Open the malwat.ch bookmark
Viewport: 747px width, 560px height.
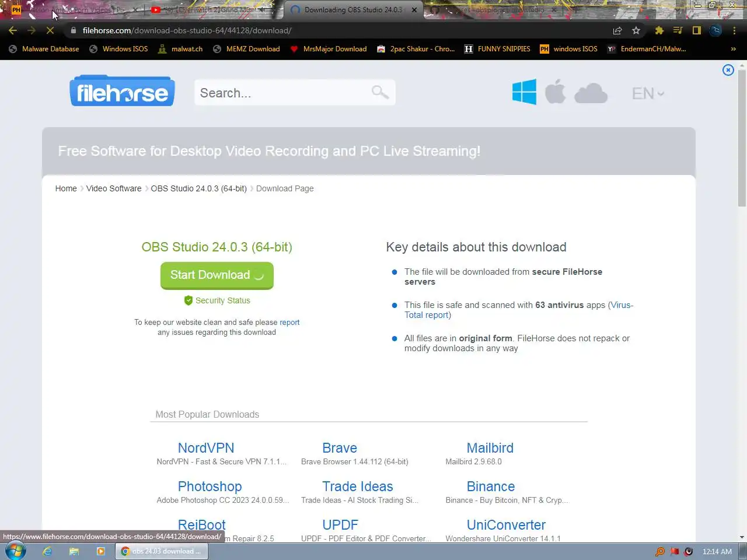(x=180, y=49)
